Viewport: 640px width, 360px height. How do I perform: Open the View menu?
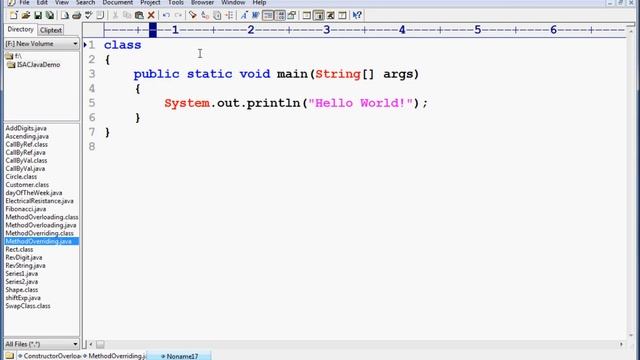(x=62, y=2)
